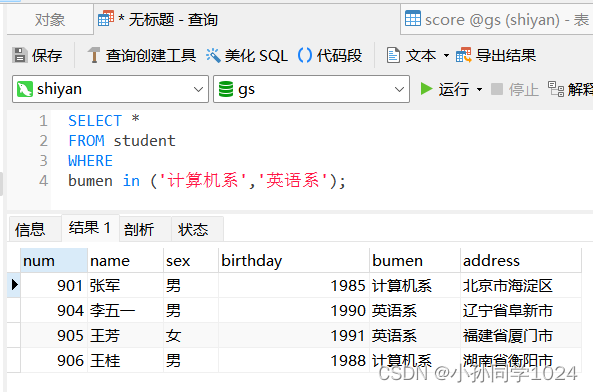Click the grey Stop square icon
This screenshot has height=392, width=593.
tap(497, 89)
